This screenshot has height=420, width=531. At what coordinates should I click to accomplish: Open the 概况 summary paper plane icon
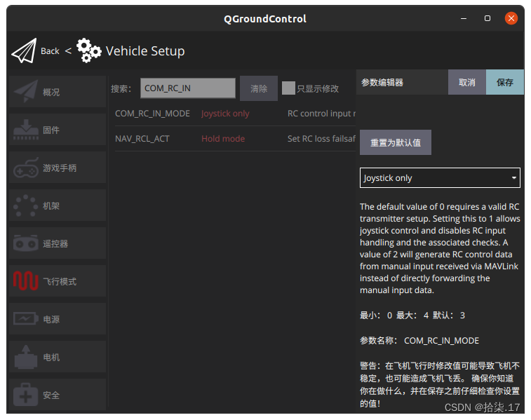pos(26,91)
